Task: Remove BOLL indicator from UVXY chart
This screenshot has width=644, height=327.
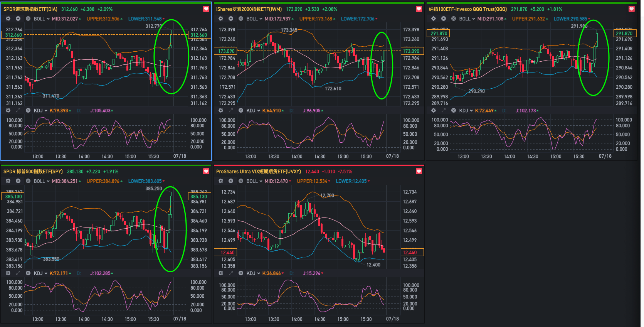Action: (241, 181)
